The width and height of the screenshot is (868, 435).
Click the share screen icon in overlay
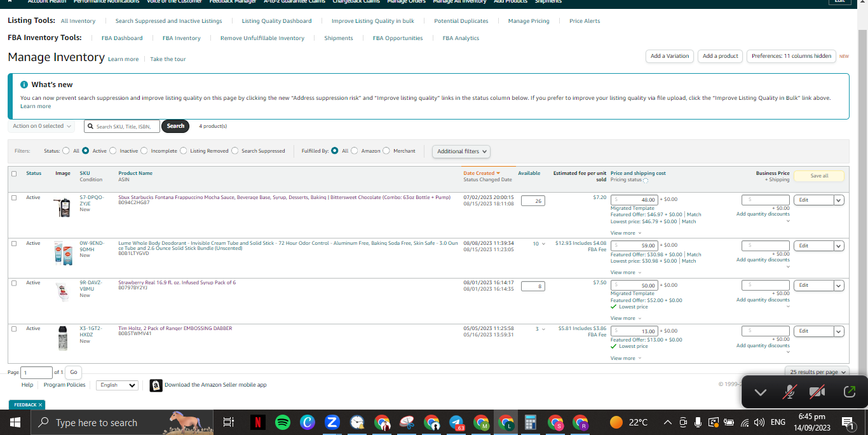(x=850, y=392)
